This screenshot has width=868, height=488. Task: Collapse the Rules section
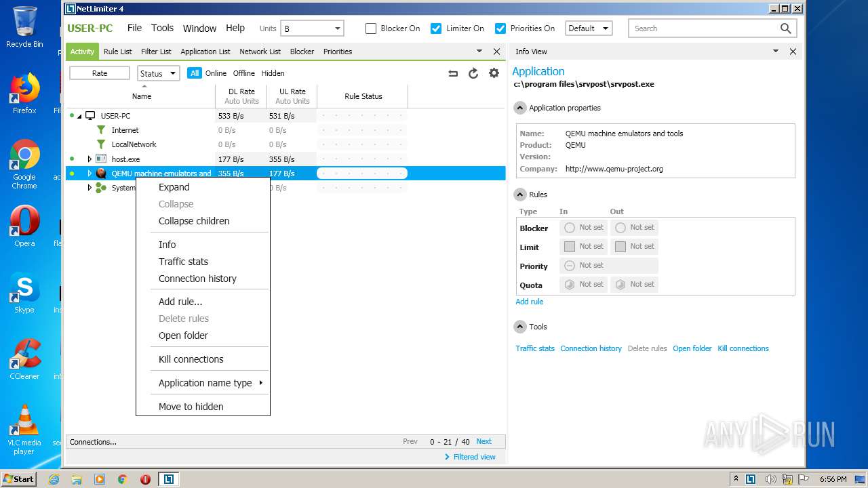tap(520, 195)
